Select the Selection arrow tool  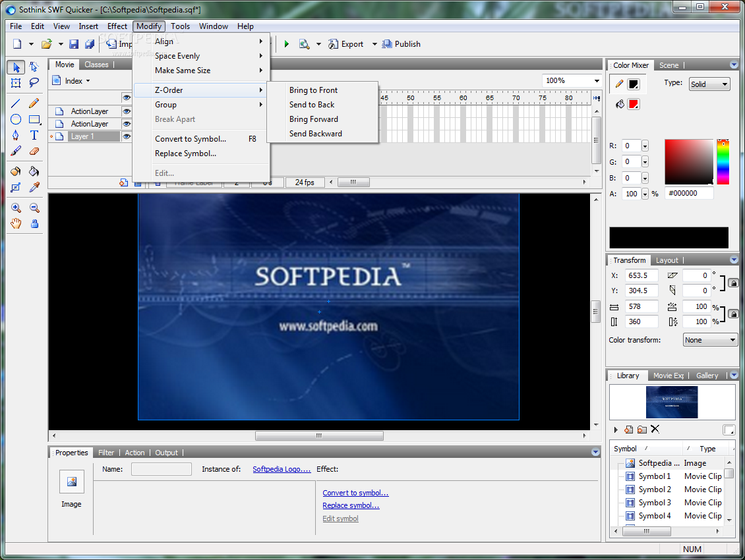point(16,67)
